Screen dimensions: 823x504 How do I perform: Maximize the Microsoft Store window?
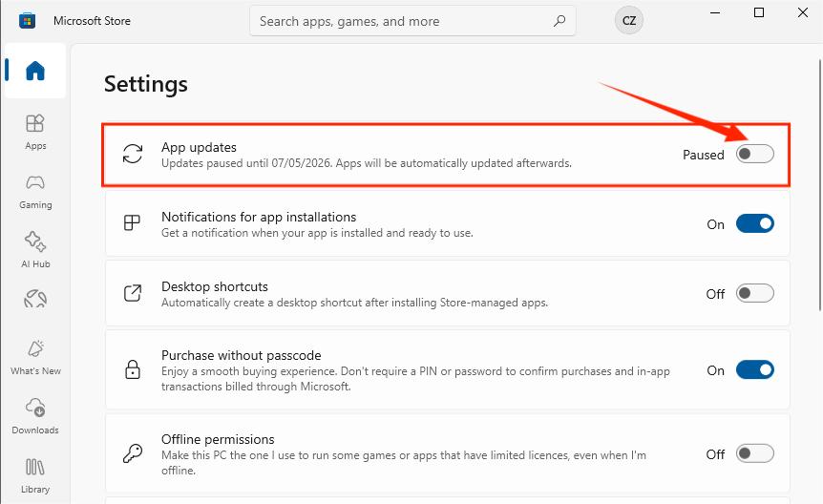click(x=759, y=12)
